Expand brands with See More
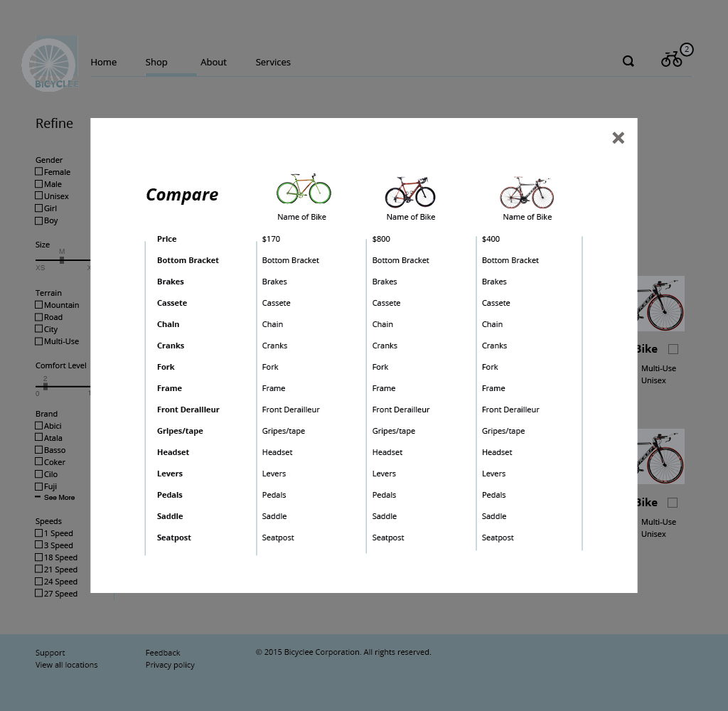 point(58,498)
